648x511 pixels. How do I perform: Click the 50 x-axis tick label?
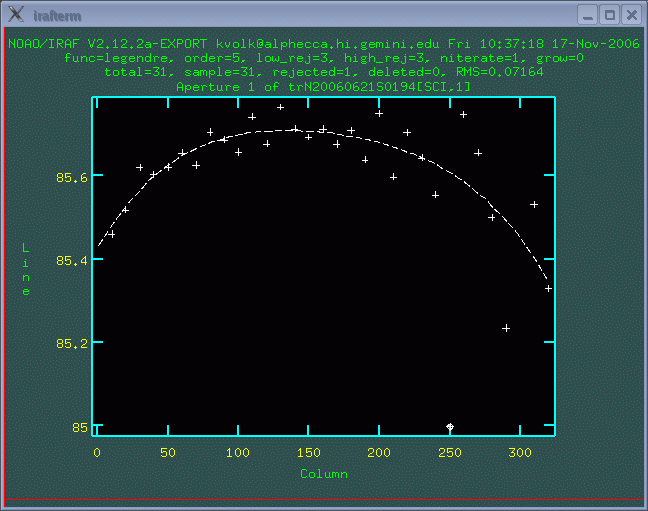tap(168, 453)
